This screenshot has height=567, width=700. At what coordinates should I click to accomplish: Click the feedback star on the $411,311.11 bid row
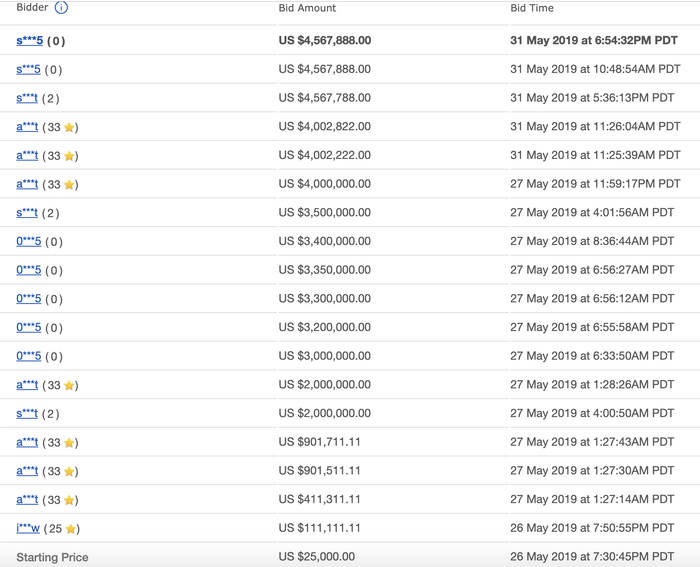(x=70, y=500)
